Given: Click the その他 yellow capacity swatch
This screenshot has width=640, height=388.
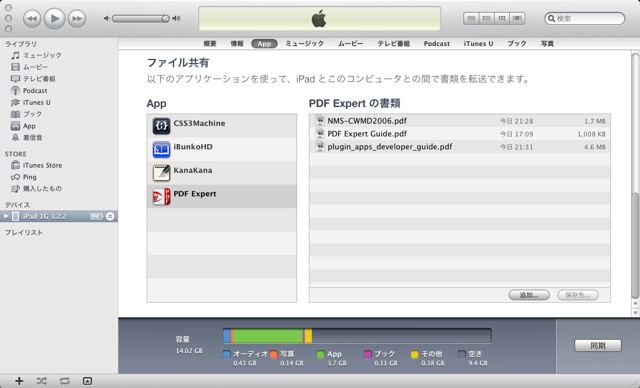Looking at the screenshot, I should pos(415,354).
